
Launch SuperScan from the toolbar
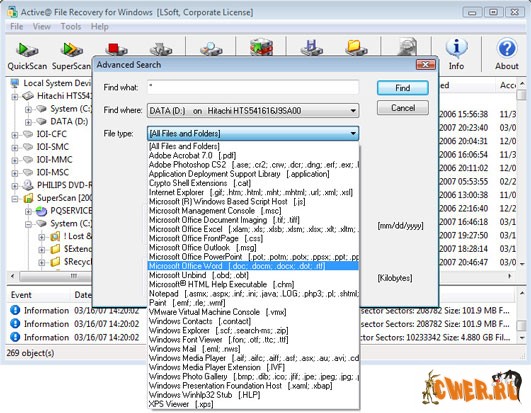click(71, 56)
